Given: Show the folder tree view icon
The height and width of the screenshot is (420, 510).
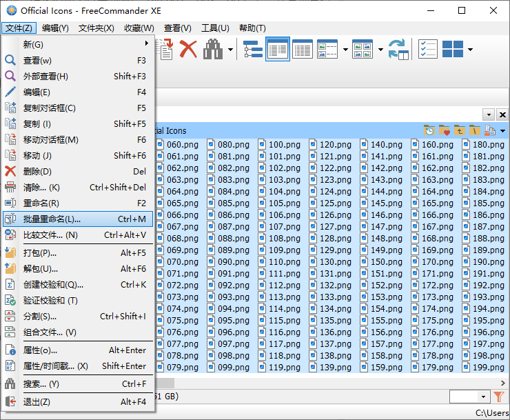Looking at the screenshot, I should (x=253, y=49).
